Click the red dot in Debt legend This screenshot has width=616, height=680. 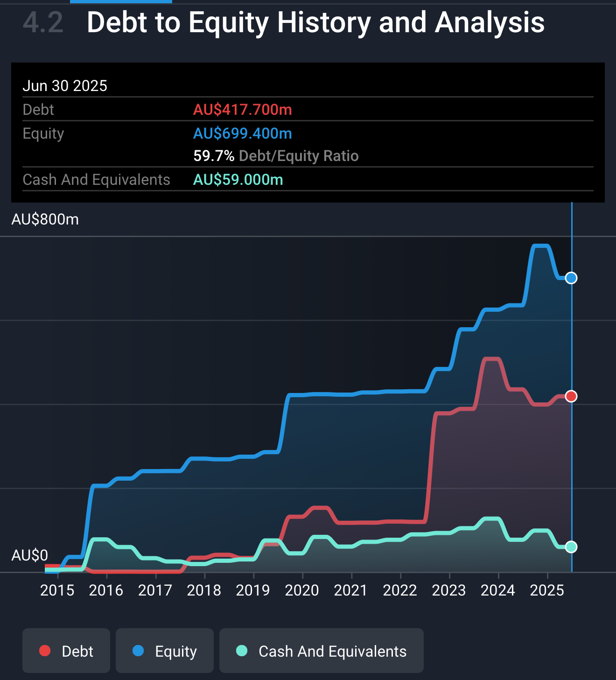(45, 651)
